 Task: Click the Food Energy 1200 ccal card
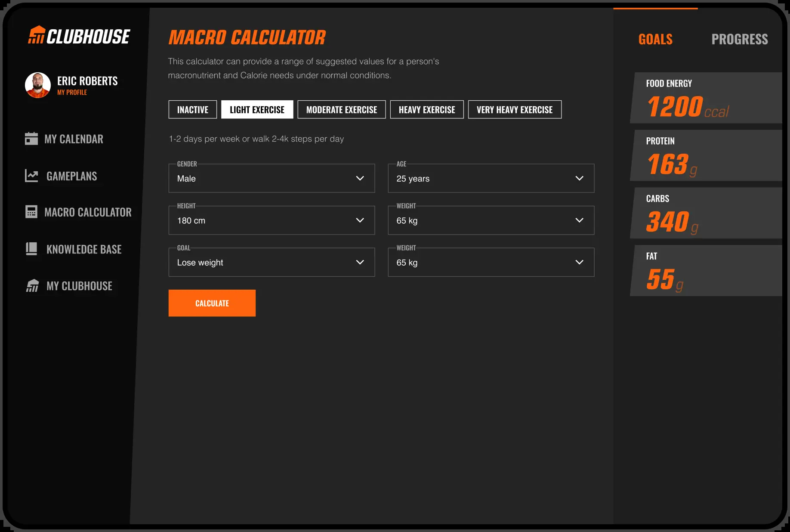click(707, 98)
